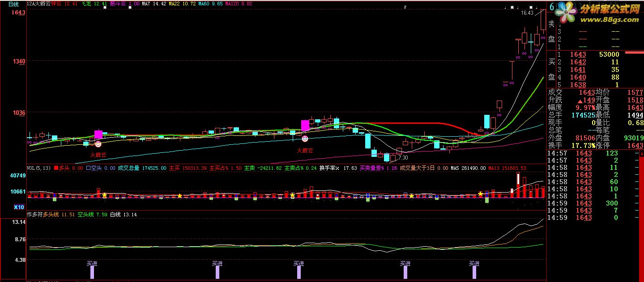Select the MA22 10.72 legend value
Screen dimensions: 644x282
point(182,3)
